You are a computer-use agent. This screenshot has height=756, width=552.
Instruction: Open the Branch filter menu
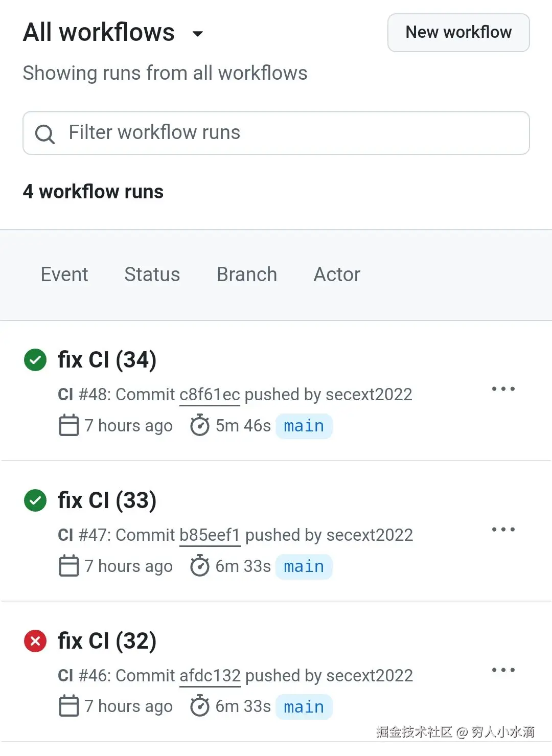(247, 274)
